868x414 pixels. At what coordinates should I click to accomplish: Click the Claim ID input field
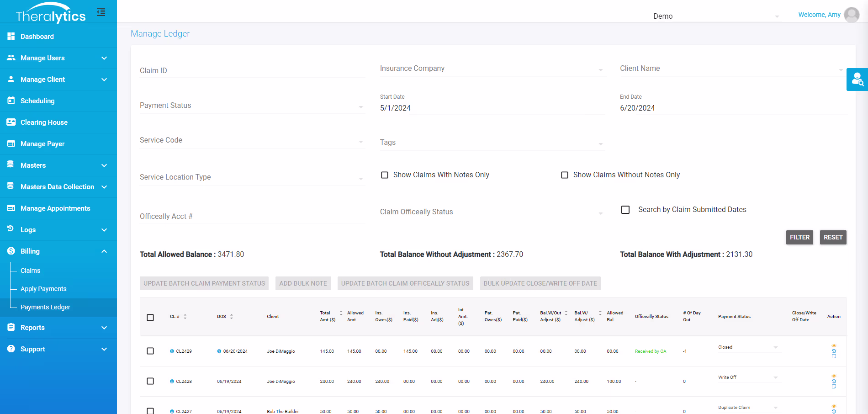coord(252,71)
